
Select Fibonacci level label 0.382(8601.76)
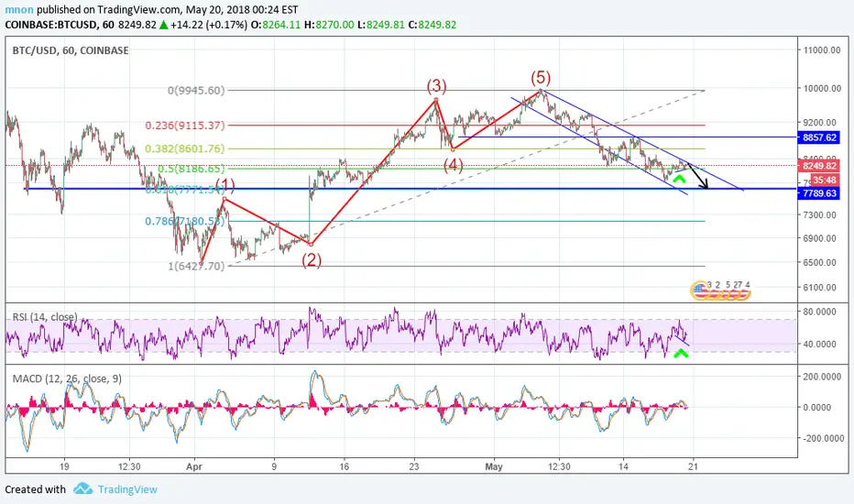click(x=184, y=148)
